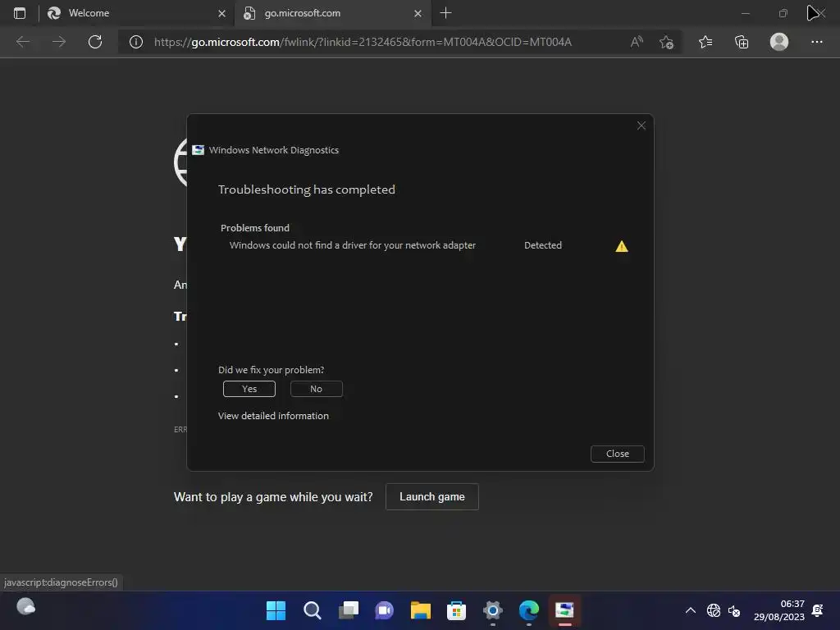Viewport: 840px width, 630px height.
Task: Open taskbar Search
Action: [312, 610]
